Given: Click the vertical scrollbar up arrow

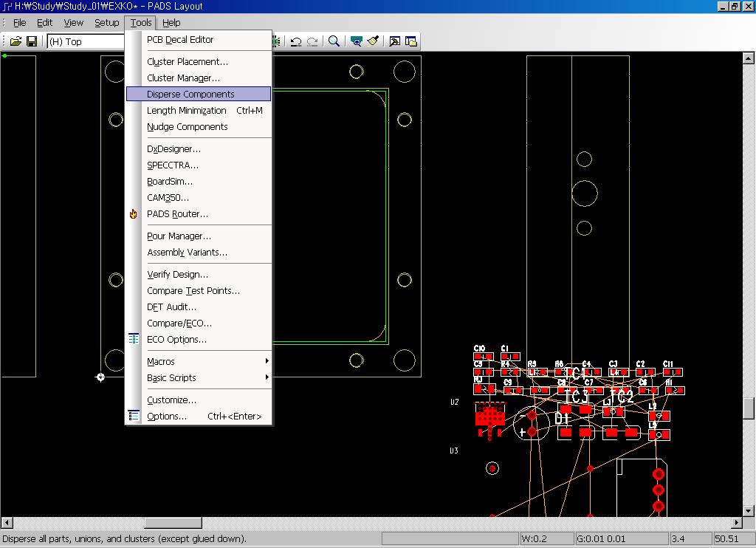Looking at the screenshot, I should click(748, 58).
